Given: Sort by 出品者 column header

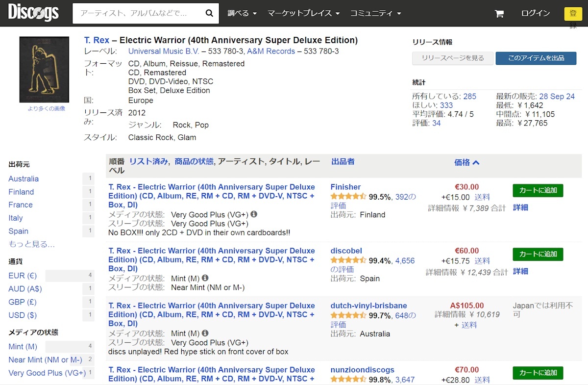Looking at the screenshot, I should click(x=343, y=161).
